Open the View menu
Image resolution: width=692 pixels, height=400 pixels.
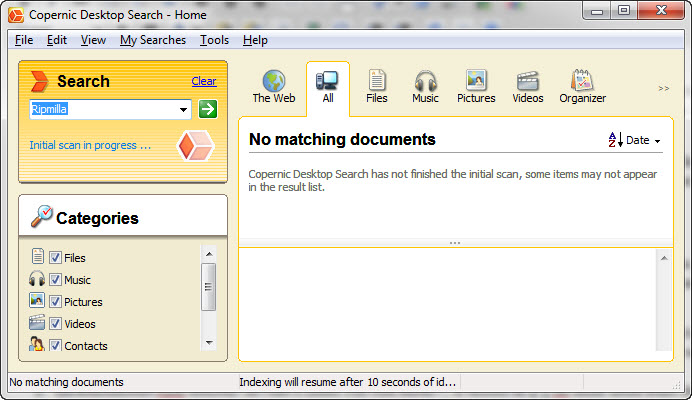[93, 40]
